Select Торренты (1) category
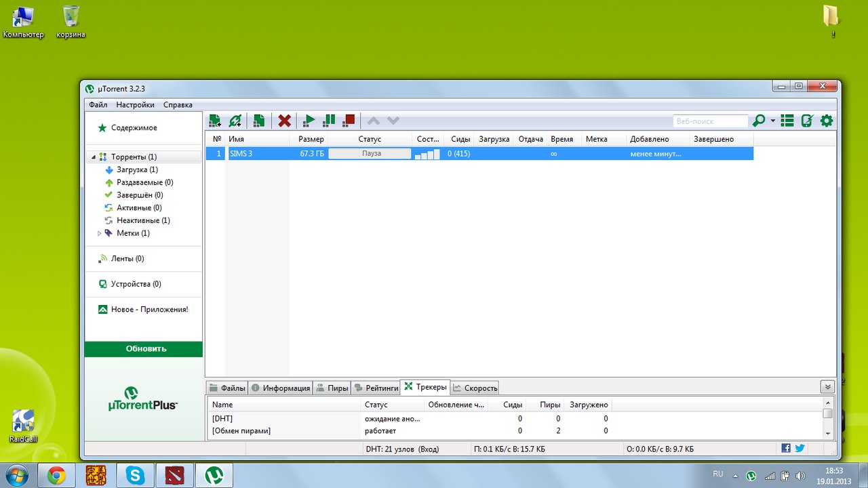868x488 pixels. pyautogui.click(x=134, y=157)
